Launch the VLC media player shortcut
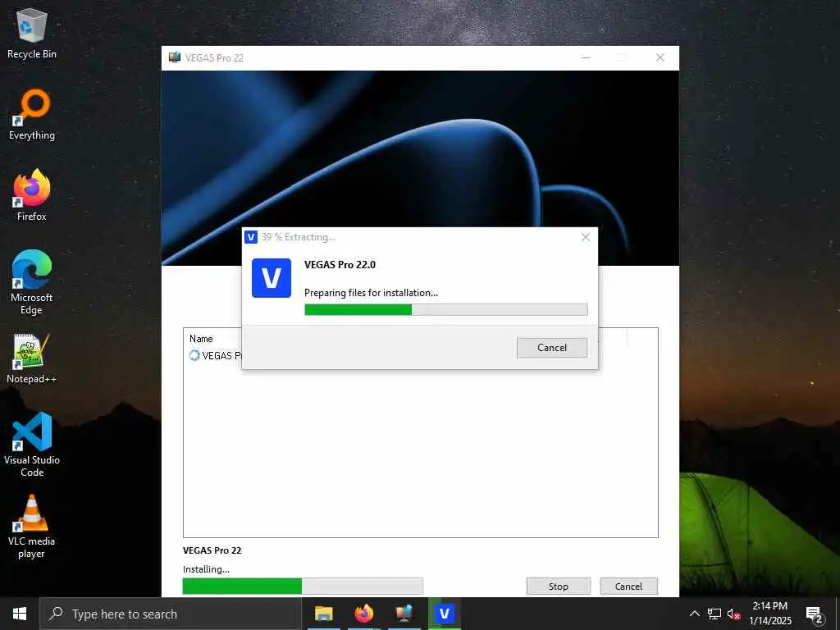This screenshot has width=840, height=630. tap(32, 526)
